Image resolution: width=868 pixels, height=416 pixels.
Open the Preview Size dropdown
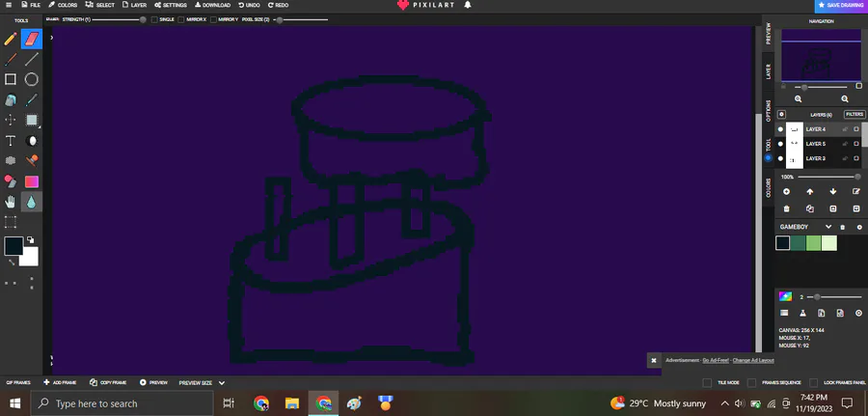(202, 383)
